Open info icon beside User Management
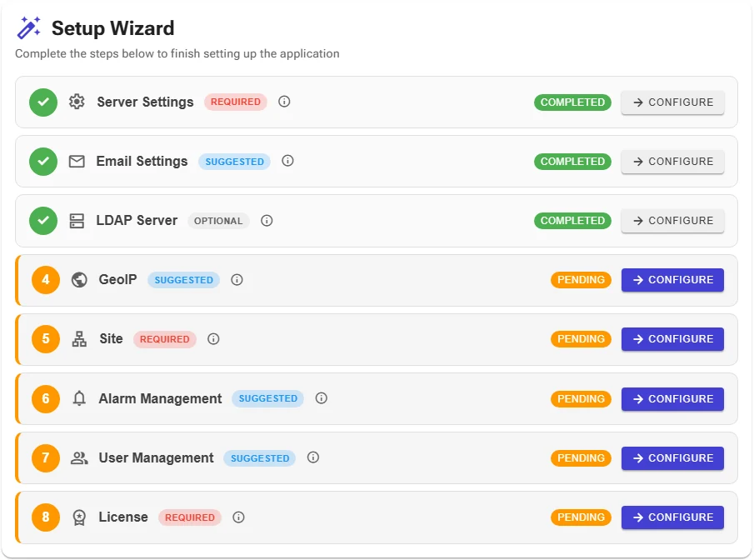The image size is (754, 560). coord(313,457)
